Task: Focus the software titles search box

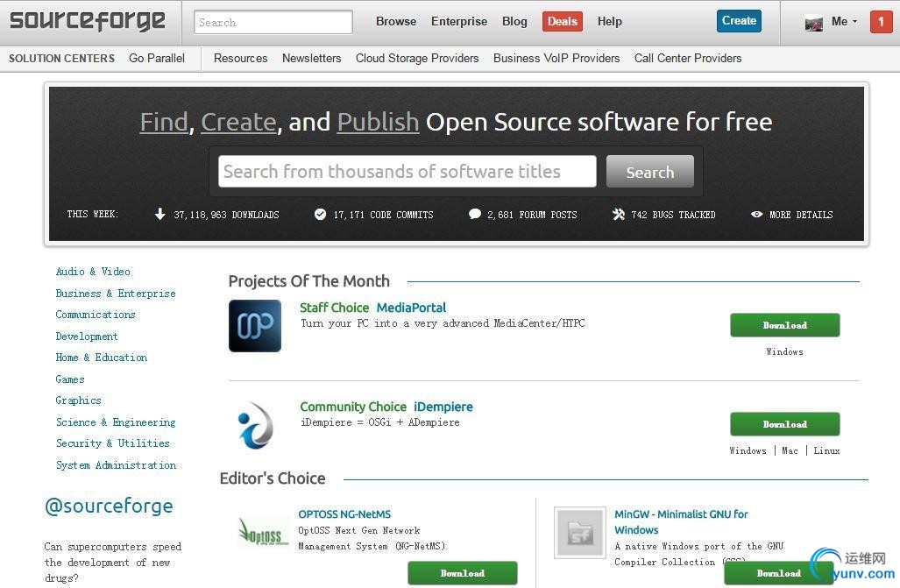Action: tap(407, 171)
